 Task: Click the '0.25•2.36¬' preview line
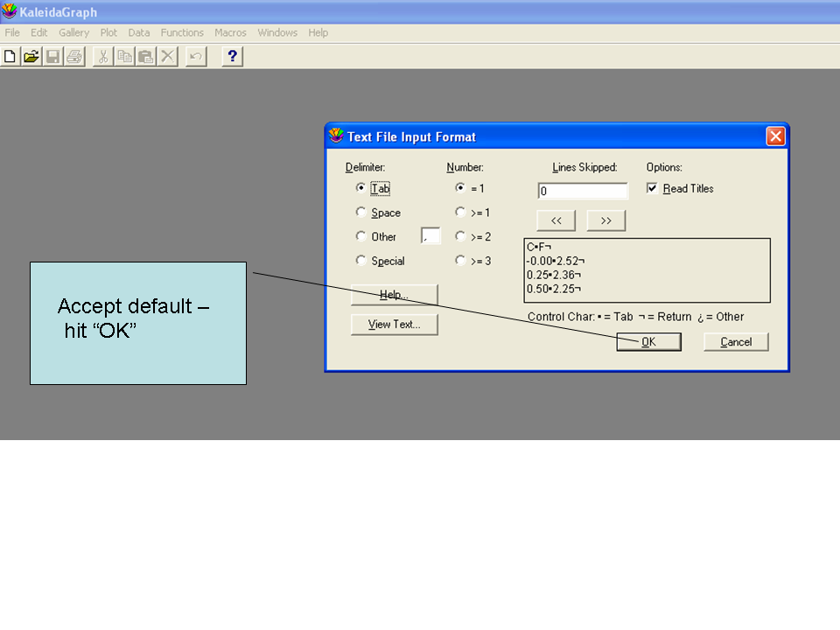(554, 275)
